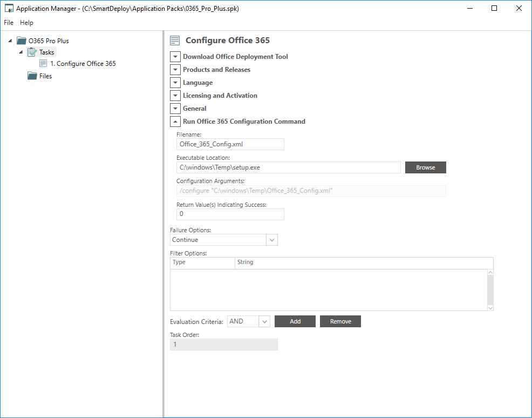The image size is (532, 418).
Task: Open the Failure Options dropdown
Action: tap(272, 240)
